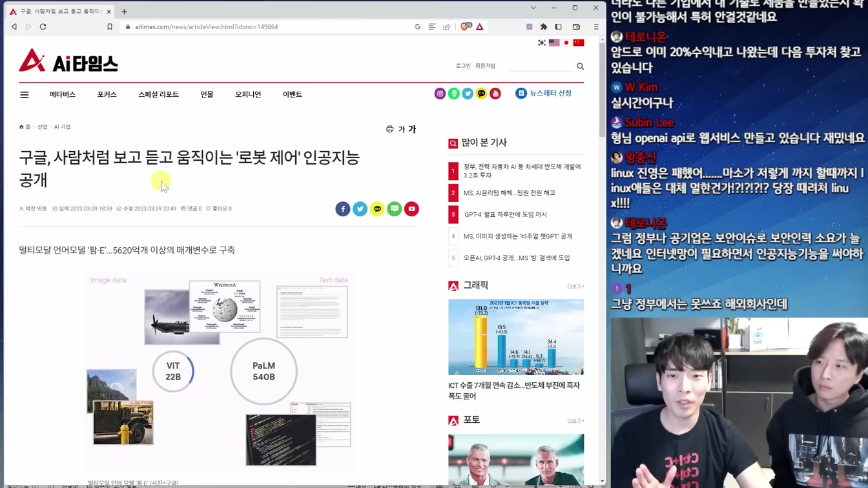The width and height of the screenshot is (868, 488).
Task: Close the current article tab
Action: click(x=108, y=12)
